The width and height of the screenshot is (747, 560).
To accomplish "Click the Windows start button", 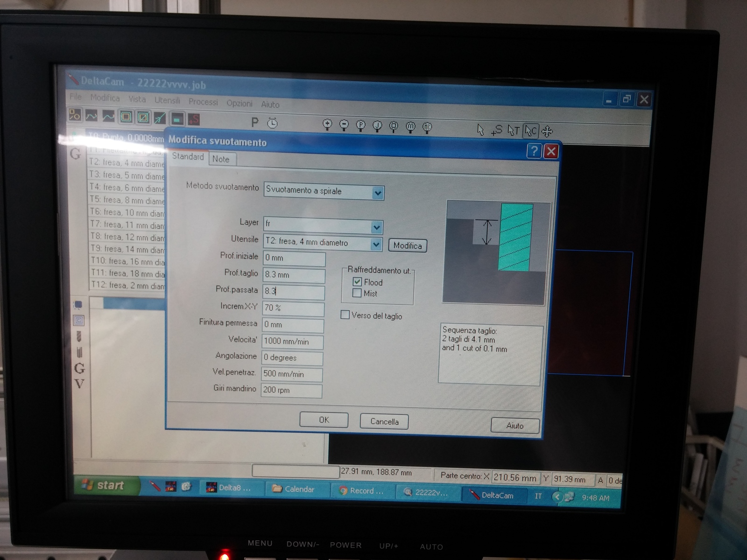I will tap(107, 486).
